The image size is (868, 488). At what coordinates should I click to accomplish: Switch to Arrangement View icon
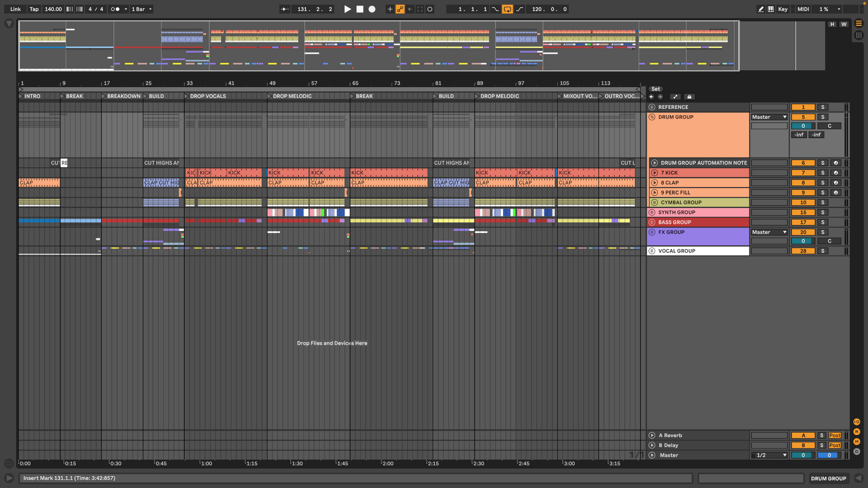[859, 24]
